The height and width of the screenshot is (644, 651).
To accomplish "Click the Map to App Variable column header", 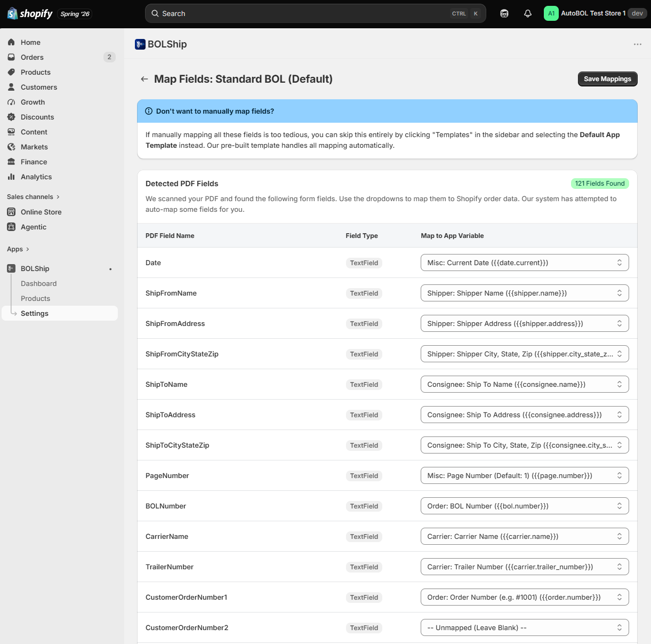I will point(452,236).
